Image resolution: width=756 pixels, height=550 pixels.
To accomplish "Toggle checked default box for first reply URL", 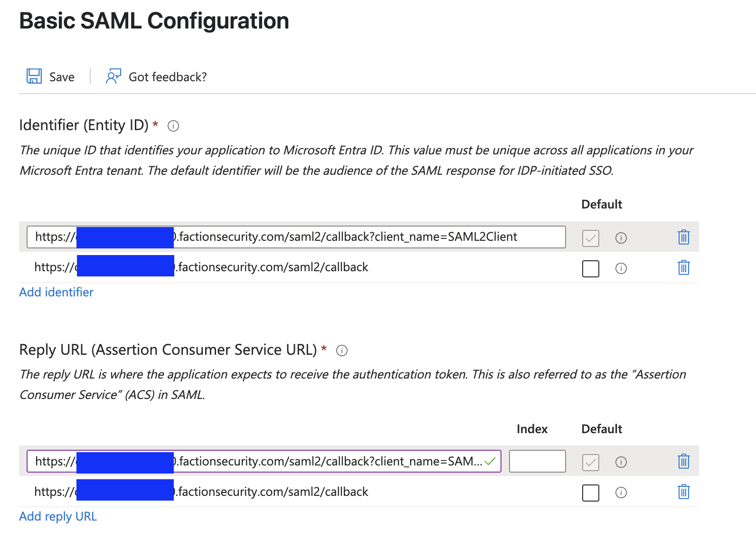I will click(591, 463).
